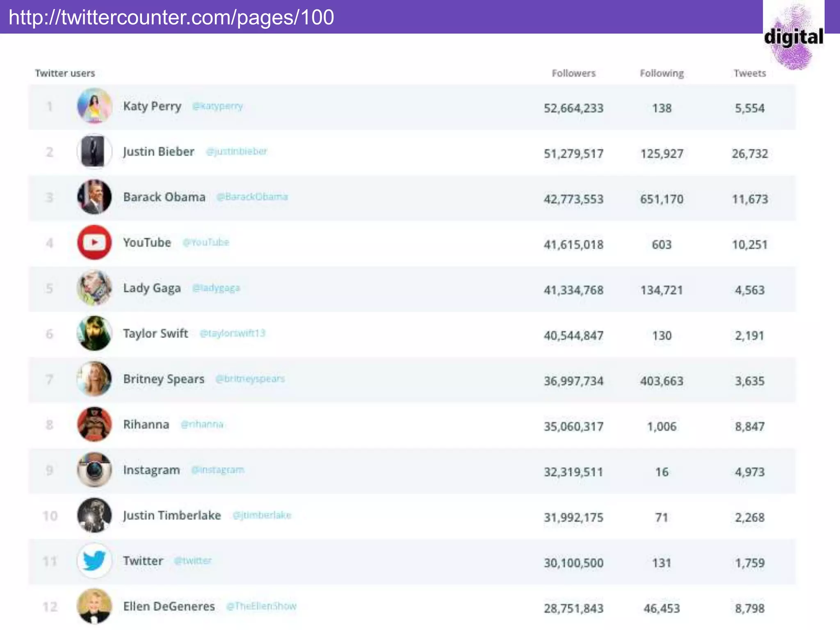Select the name Rihanna
840x630 pixels.
point(146,425)
